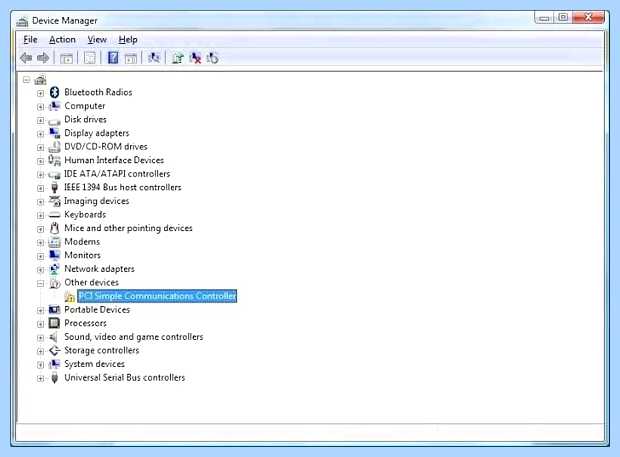Select the IEEE 1394 Bus host controllers icon
The width and height of the screenshot is (620, 457).
click(x=55, y=187)
